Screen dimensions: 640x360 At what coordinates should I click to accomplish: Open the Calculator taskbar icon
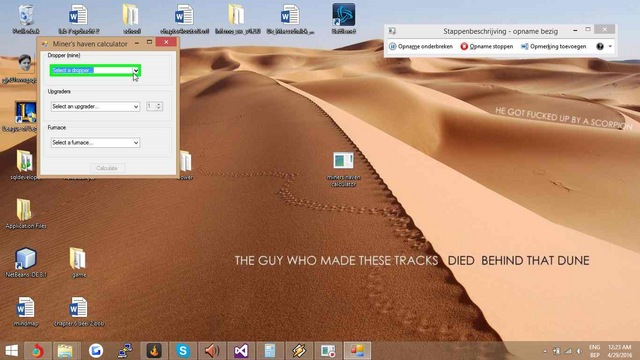pyautogui.click(x=270, y=351)
